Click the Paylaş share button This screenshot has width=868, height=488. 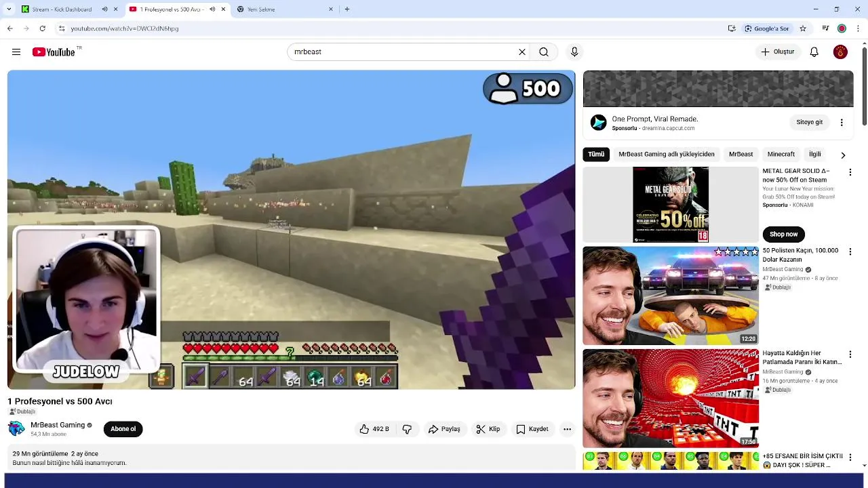click(444, 429)
